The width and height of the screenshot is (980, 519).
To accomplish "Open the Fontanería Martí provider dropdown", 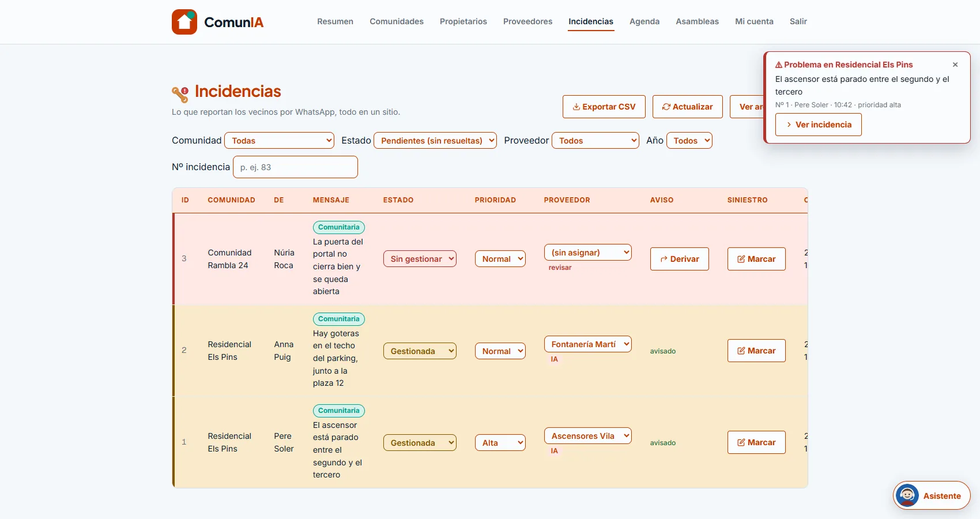I will pos(588,344).
